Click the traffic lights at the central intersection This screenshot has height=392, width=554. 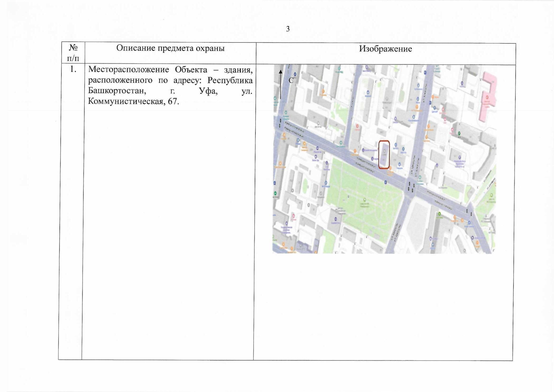411,187
